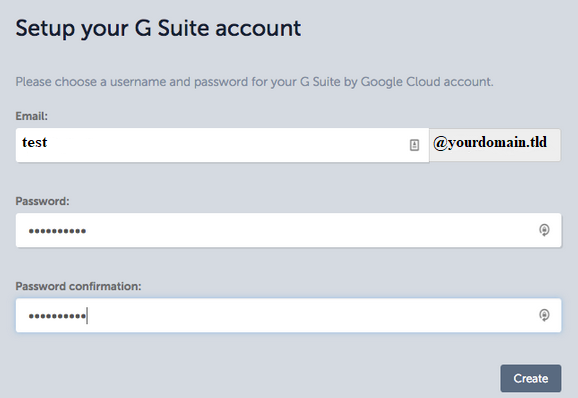This screenshot has width=578, height=398.
Task: Select the Password confirmation field
Action: point(288,315)
